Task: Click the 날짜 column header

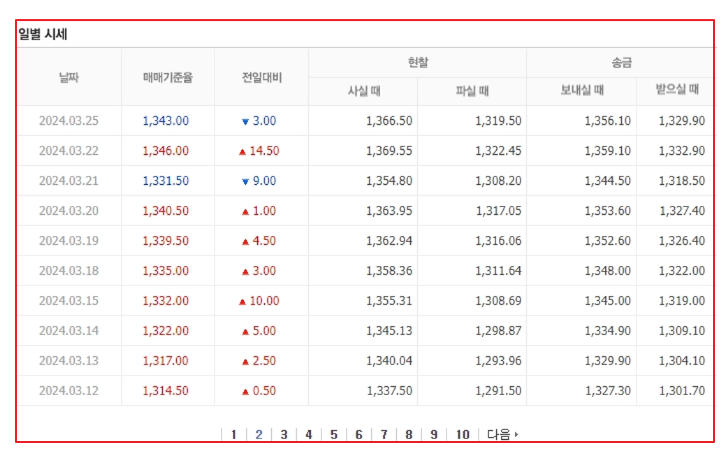Action: pos(69,77)
